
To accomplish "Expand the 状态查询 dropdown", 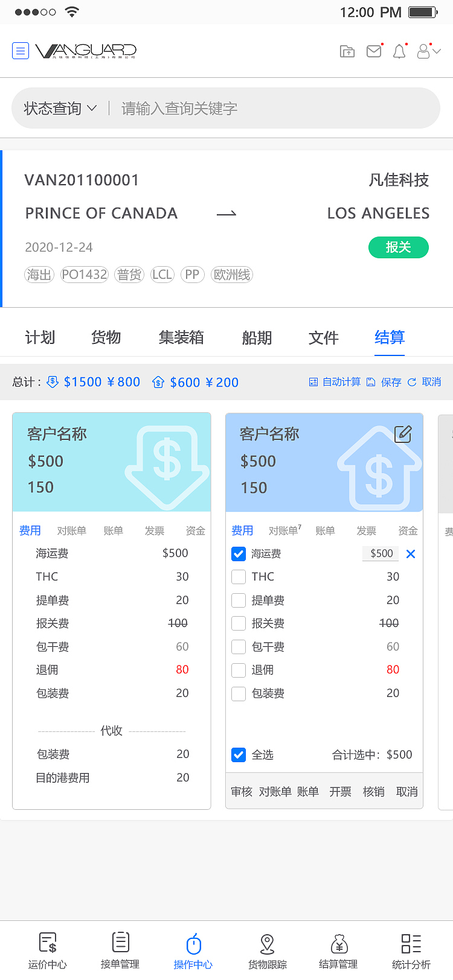I will click(60, 109).
